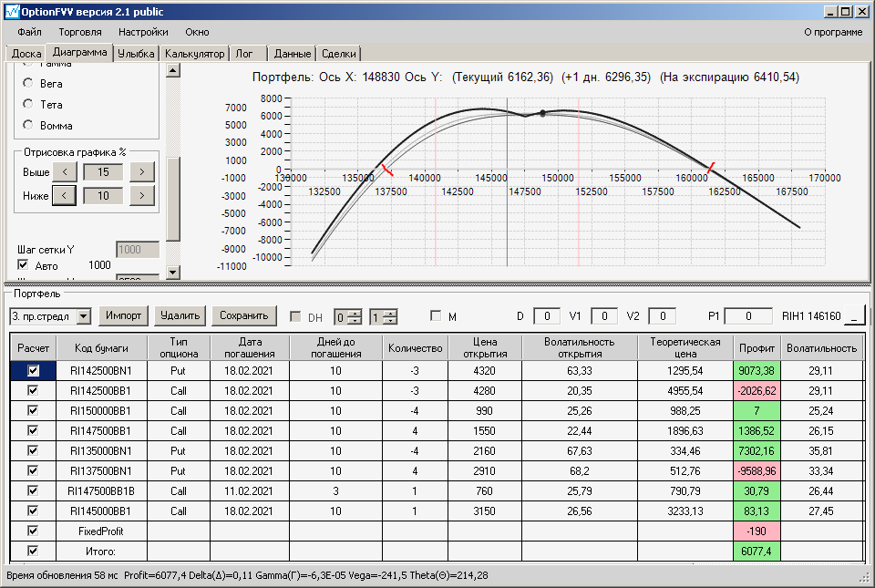Expand the Торговля menu
The image size is (875, 588).
click(80, 32)
